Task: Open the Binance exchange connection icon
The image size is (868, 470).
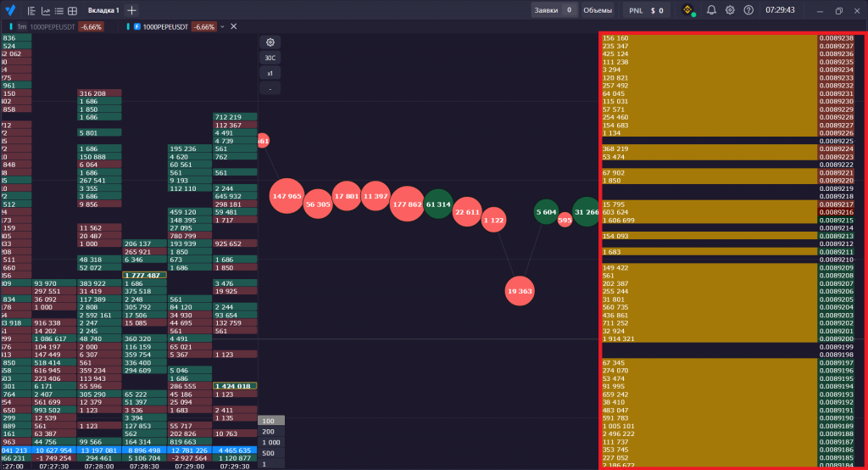Action: (689, 10)
